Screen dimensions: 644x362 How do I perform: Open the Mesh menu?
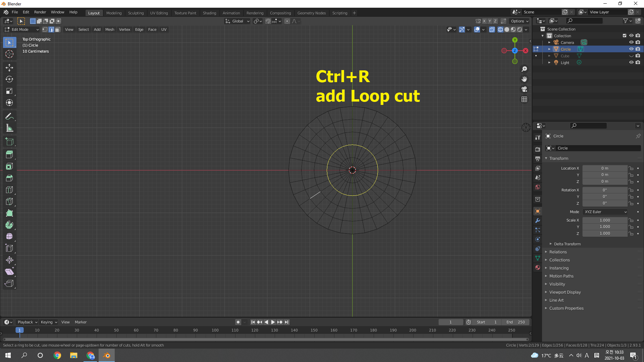[x=110, y=29]
